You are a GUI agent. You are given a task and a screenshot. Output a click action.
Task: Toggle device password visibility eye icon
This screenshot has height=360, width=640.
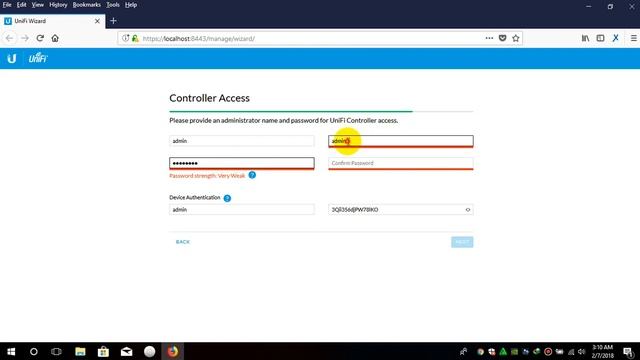coord(468,209)
